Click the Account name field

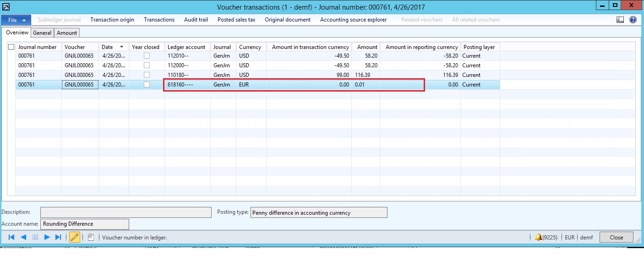(x=85, y=224)
